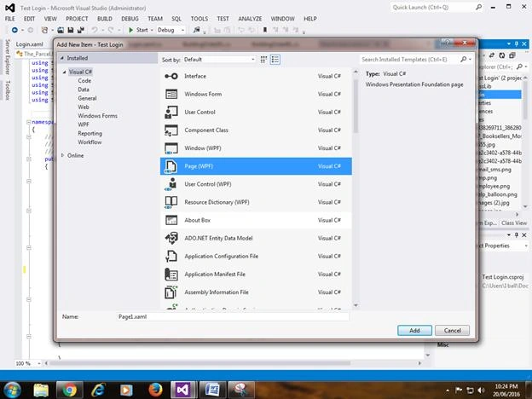Open Visual Studio from the taskbar
This screenshot has height=399, width=532.
click(x=182, y=390)
